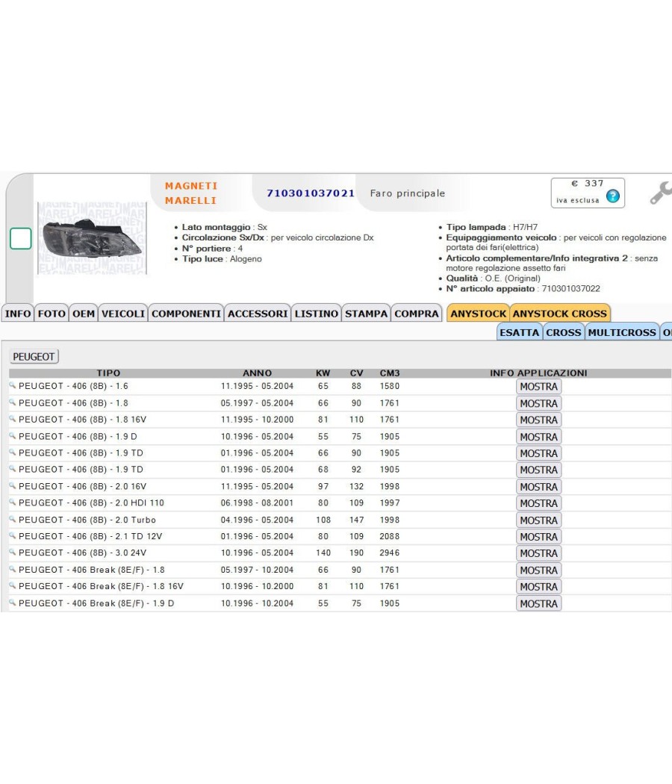This screenshot has width=672, height=784.
Task: Open the OEM tab
Action: (x=84, y=313)
